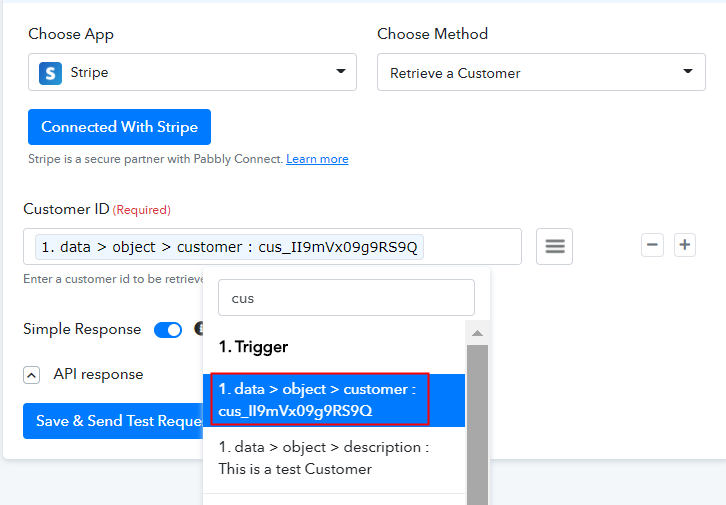Click the dropdown list scrollbar thumb
The image size is (726, 505).
click(x=477, y=424)
